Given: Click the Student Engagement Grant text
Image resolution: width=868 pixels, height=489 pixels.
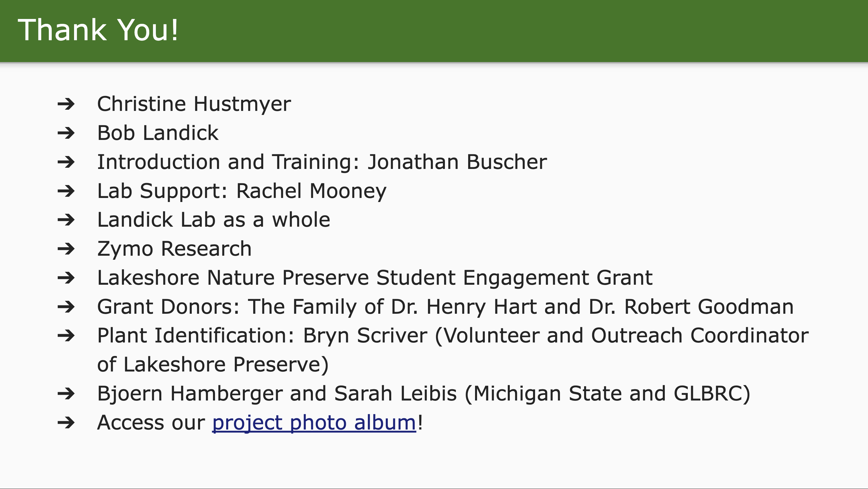Looking at the screenshot, I should [514, 278].
